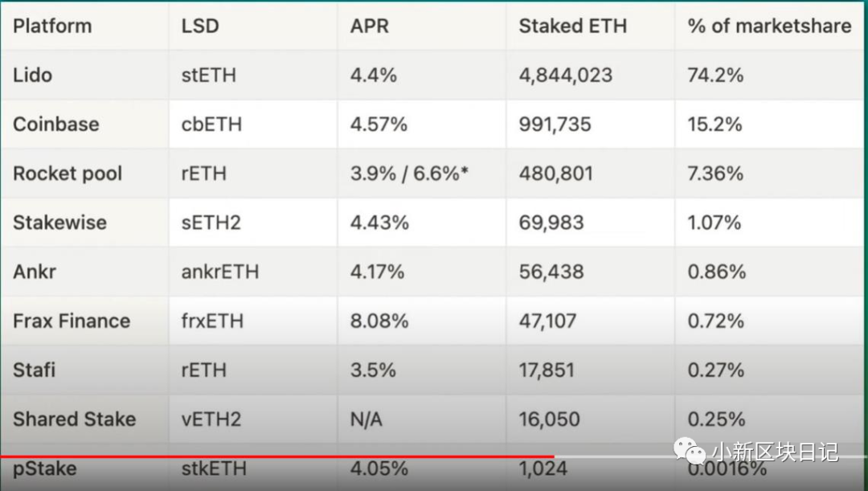
Task: Select the Platform column header
Action: point(52,26)
